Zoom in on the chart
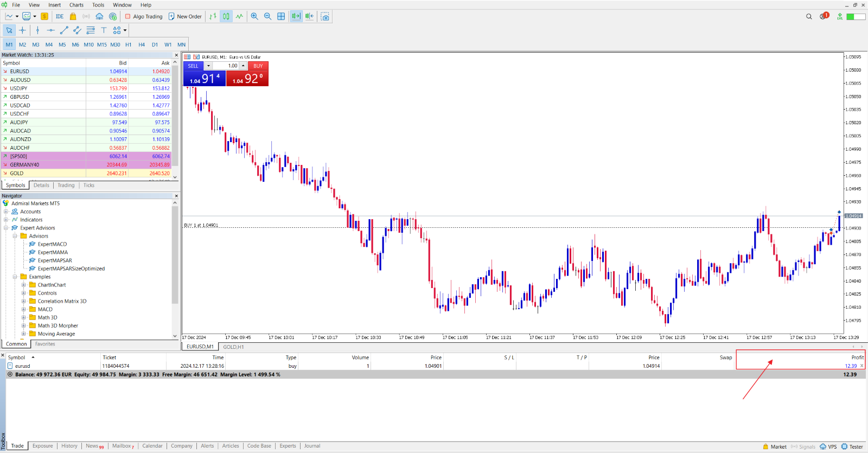The width and height of the screenshot is (868, 453). [x=254, y=16]
